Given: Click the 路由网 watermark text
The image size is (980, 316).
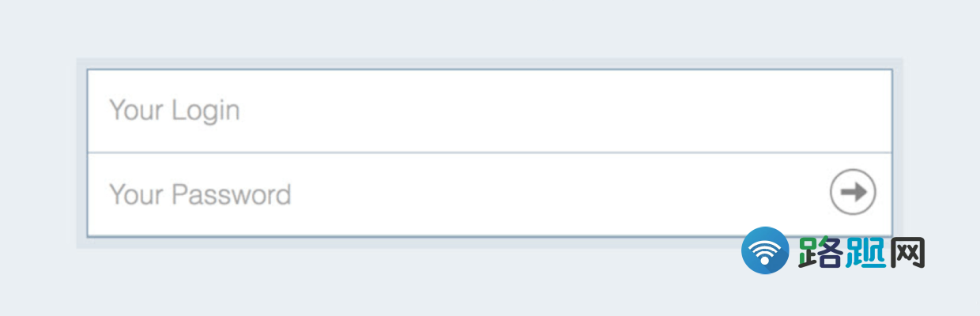Looking at the screenshot, I should pos(861,253).
